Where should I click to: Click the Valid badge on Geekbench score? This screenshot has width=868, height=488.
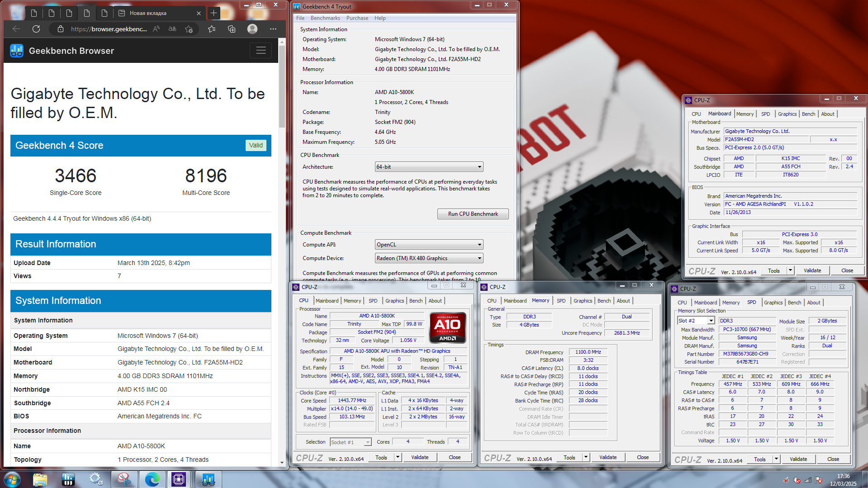(x=256, y=145)
